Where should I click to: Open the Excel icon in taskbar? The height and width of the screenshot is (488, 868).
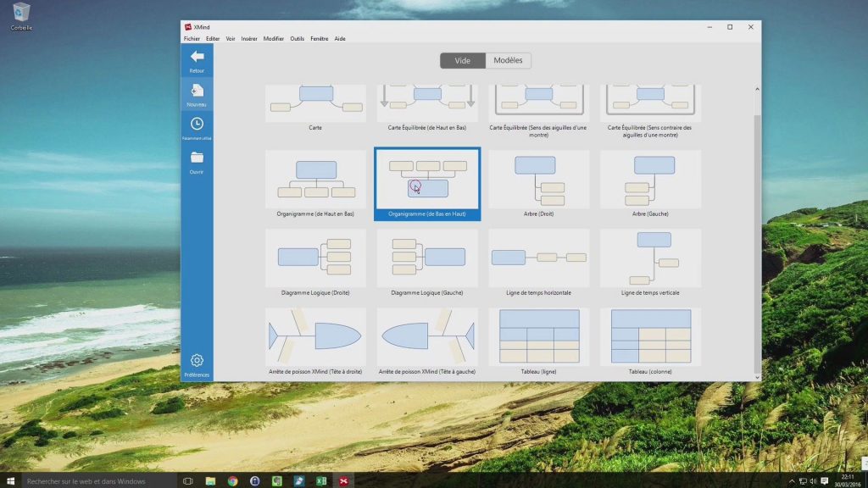point(321,480)
